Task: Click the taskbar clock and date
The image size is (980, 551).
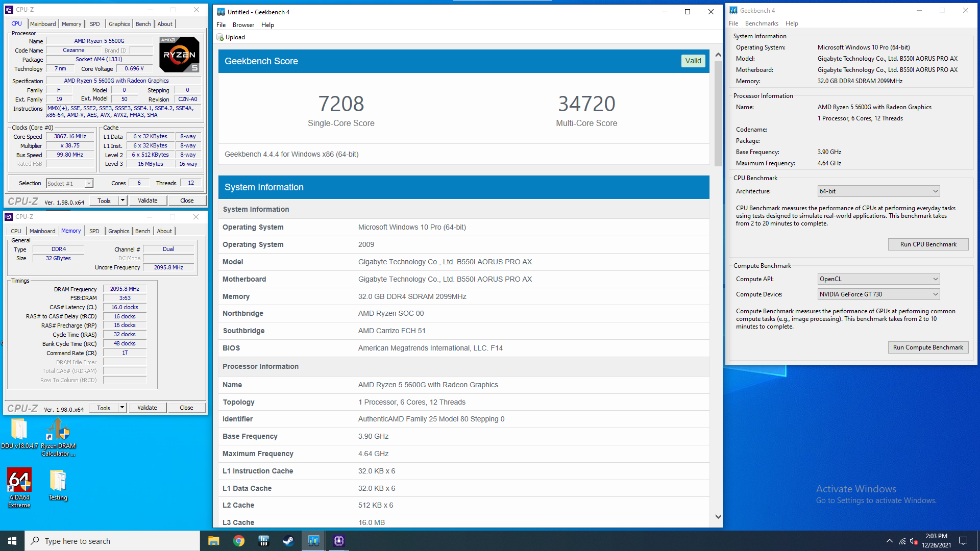Action: pos(936,541)
